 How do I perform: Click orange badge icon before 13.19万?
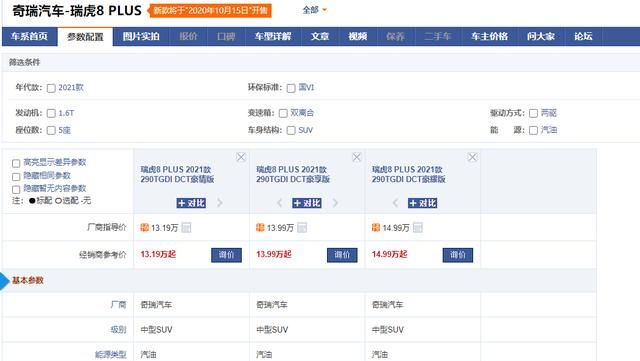click(x=144, y=227)
